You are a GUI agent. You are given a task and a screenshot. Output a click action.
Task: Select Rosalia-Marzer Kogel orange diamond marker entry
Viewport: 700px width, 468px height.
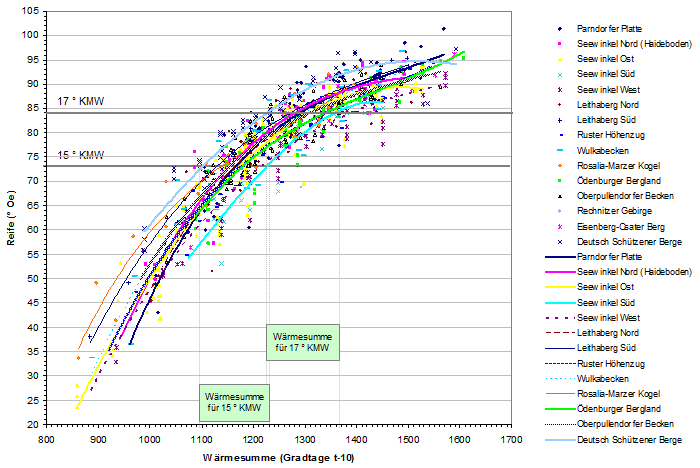[x=608, y=166]
